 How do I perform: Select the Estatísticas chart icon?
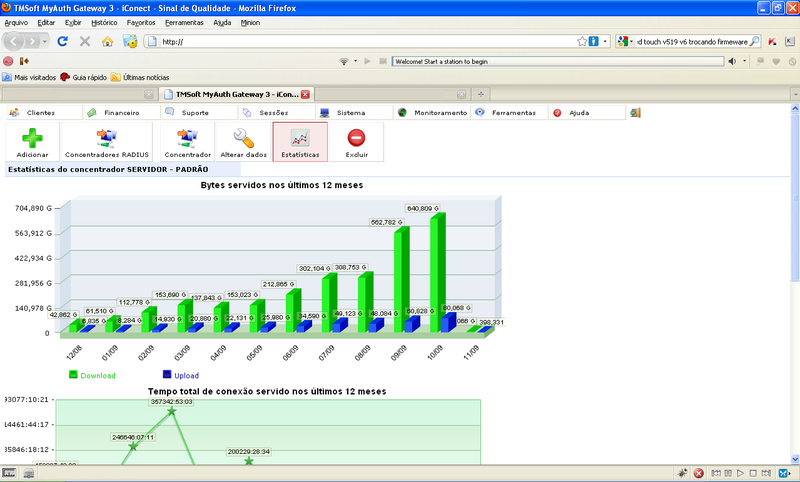300,138
